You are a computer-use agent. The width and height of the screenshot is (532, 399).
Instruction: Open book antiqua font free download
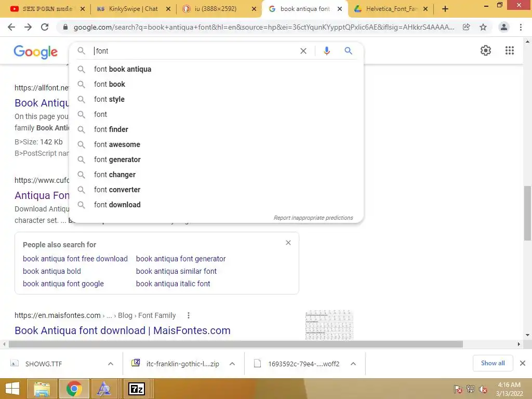coord(75,259)
